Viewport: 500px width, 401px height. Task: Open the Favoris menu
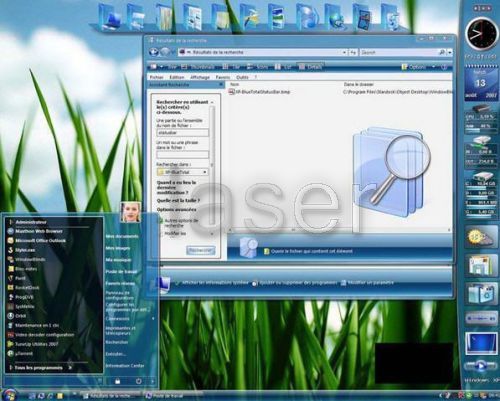tap(222, 77)
